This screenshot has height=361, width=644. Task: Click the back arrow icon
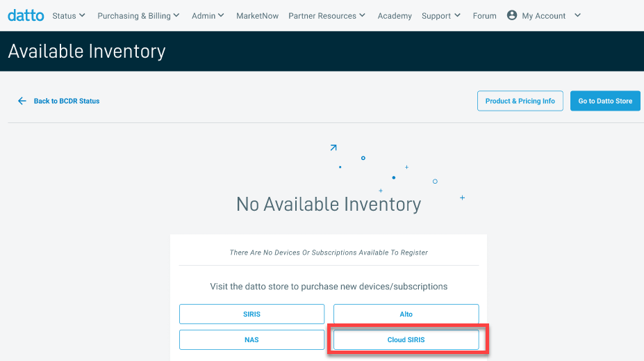point(22,101)
